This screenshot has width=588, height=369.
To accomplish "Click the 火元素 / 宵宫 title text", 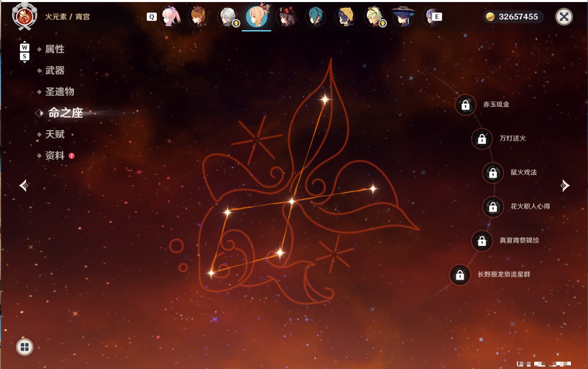I will point(67,17).
